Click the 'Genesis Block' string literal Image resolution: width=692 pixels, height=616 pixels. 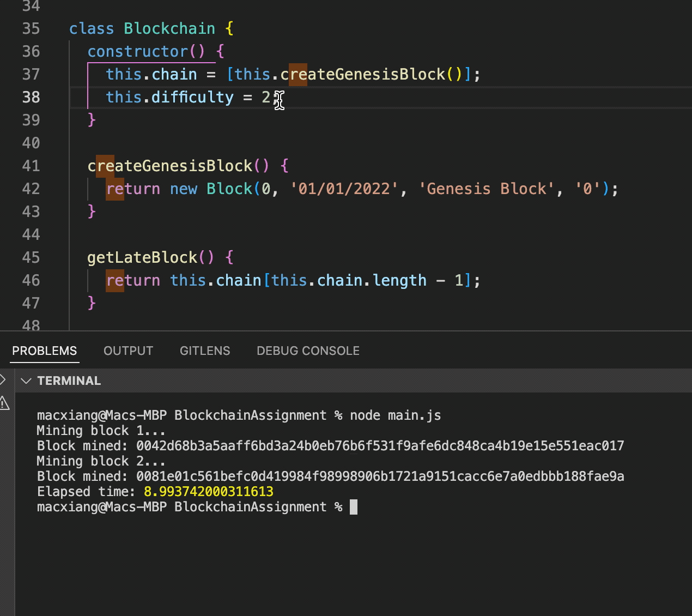[x=487, y=189]
